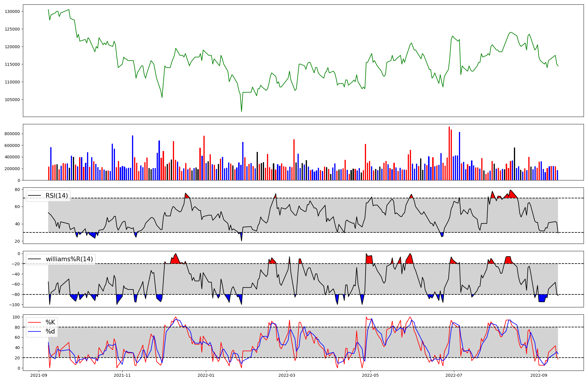Click the 2022-01 x-axis date label

[x=206, y=375]
